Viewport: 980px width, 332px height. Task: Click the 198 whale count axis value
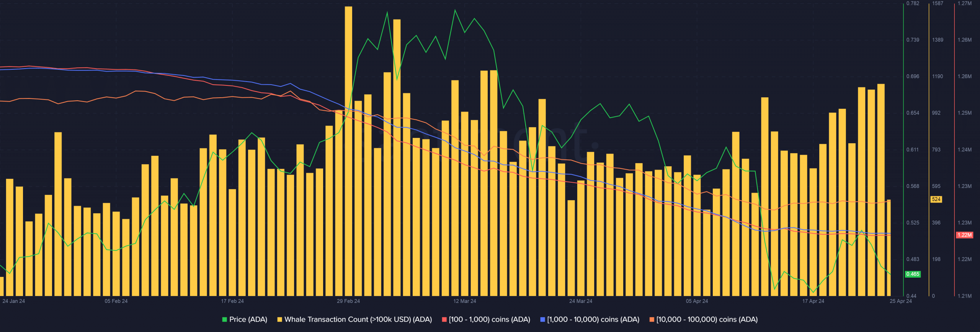point(936,259)
